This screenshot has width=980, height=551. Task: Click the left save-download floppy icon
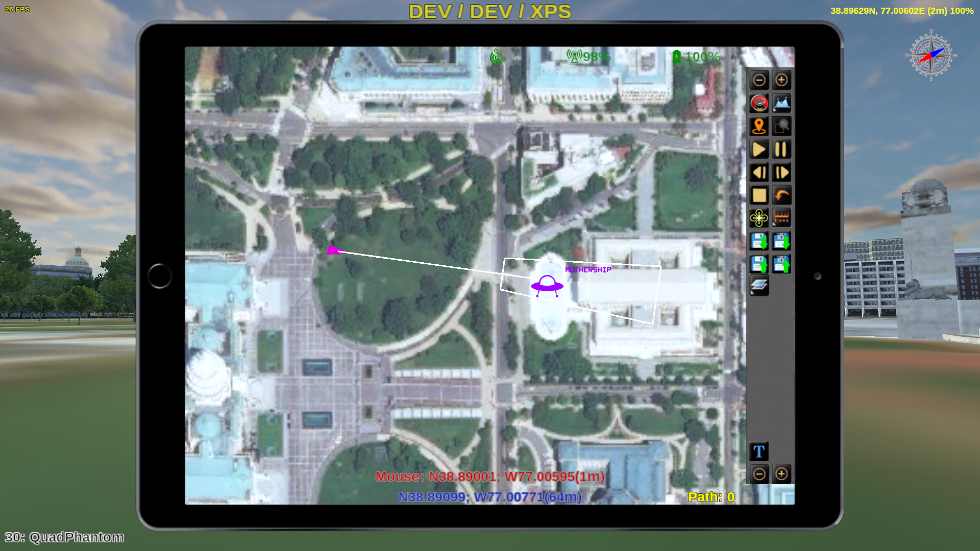click(x=759, y=241)
